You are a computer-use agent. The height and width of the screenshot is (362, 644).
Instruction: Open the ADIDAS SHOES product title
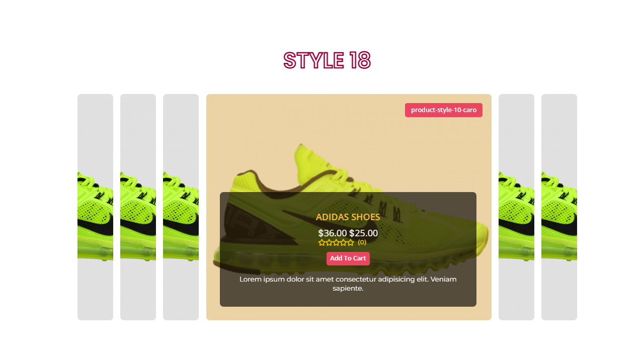[x=348, y=217]
